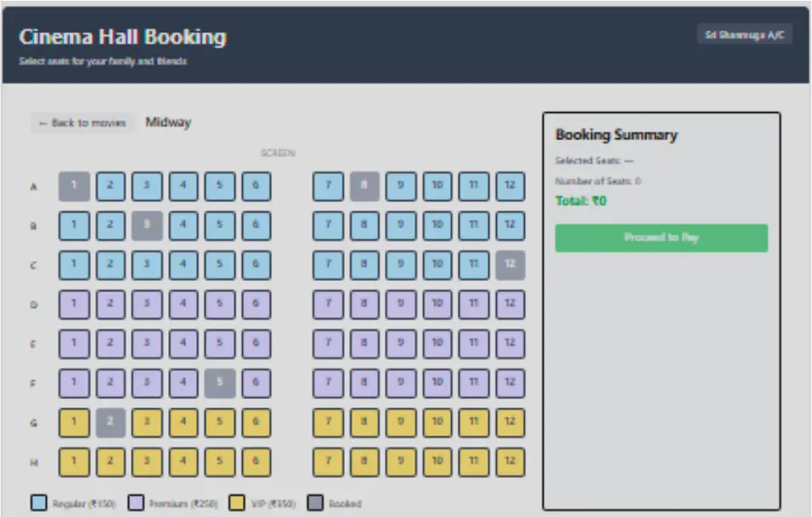This screenshot has height=517, width=812.
Task: Click the Regular legend blue swatch
Action: pos(39,503)
